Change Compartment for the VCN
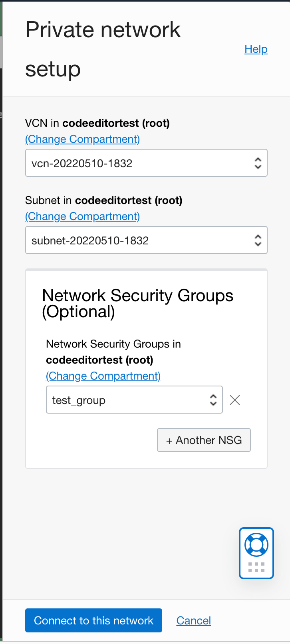The width and height of the screenshot is (290, 644). (x=83, y=139)
